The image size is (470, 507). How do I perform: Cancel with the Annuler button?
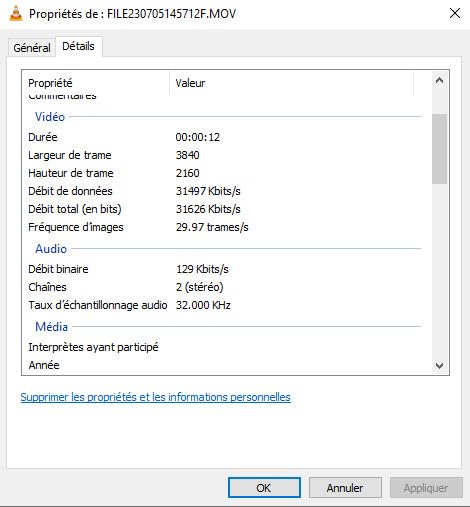345,488
